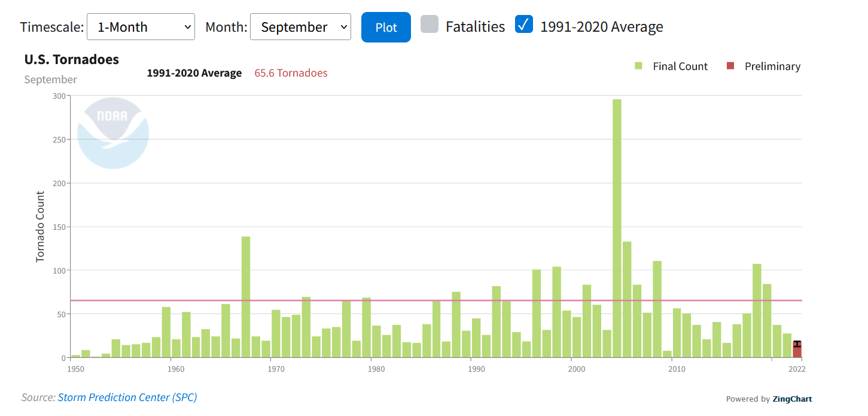This screenshot has height=416, width=868.
Task: Enable the Fatalities checkbox
Action: point(430,25)
